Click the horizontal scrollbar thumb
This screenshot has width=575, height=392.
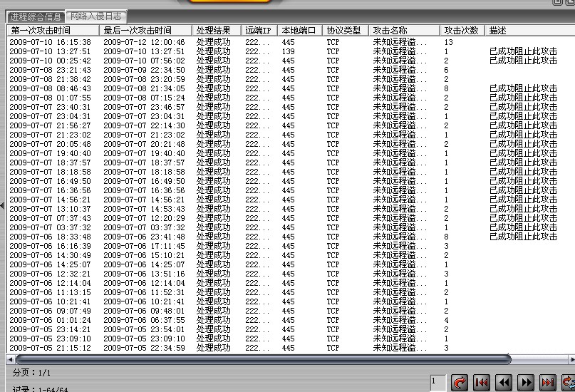click(x=264, y=359)
